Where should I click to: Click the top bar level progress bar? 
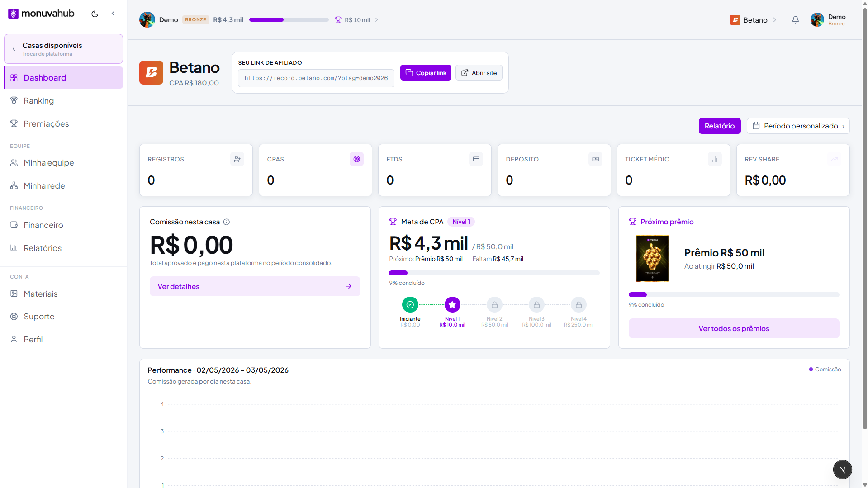pyautogui.click(x=289, y=20)
